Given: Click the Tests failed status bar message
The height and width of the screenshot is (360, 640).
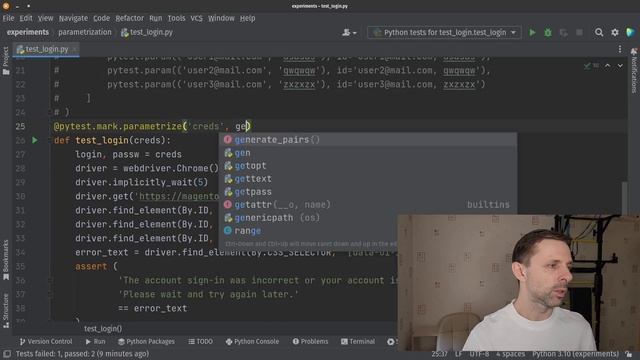Looking at the screenshot, I should (x=82, y=354).
